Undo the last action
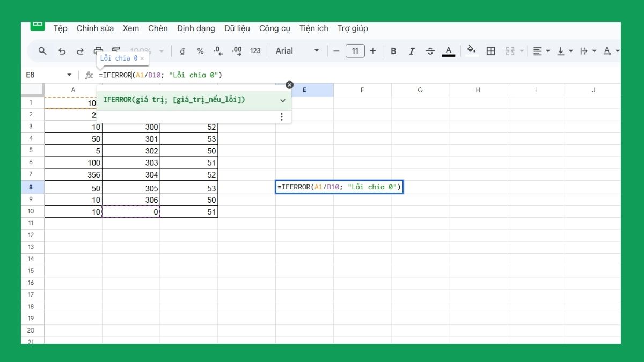This screenshot has width=644, height=362. tap(62, 51)
